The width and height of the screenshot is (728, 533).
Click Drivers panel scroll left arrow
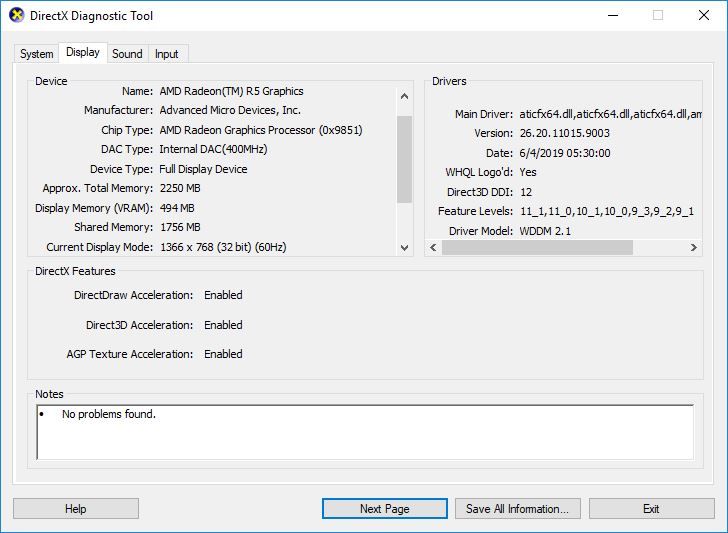point(433,247)
